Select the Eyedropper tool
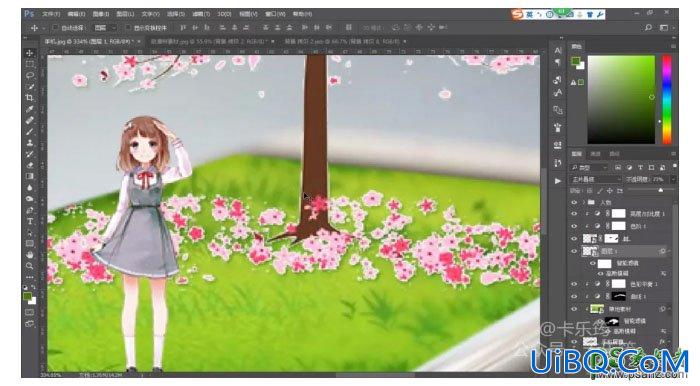Viewport: 700px width, 386px height. [x=30, y=109]
